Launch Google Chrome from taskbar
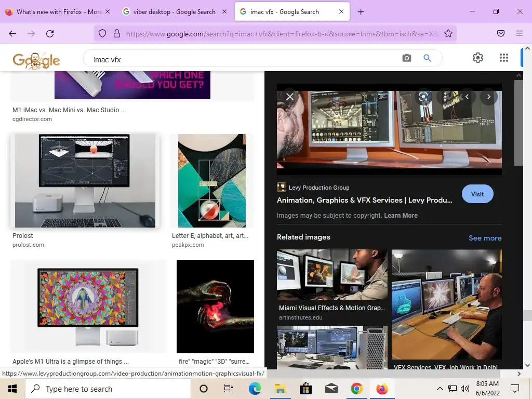 click(356, 389)
